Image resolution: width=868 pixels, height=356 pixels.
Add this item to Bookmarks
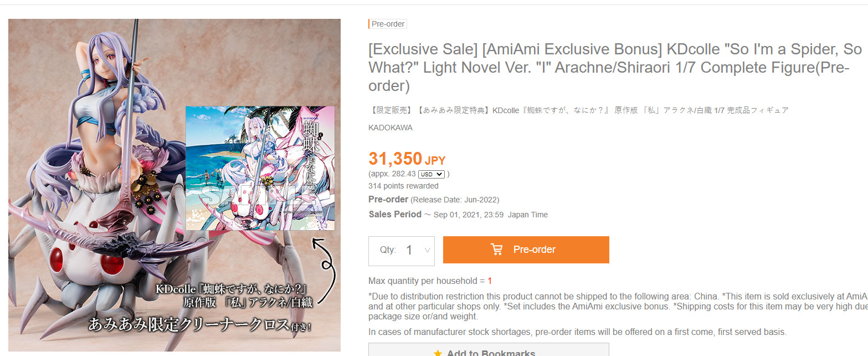489,350
